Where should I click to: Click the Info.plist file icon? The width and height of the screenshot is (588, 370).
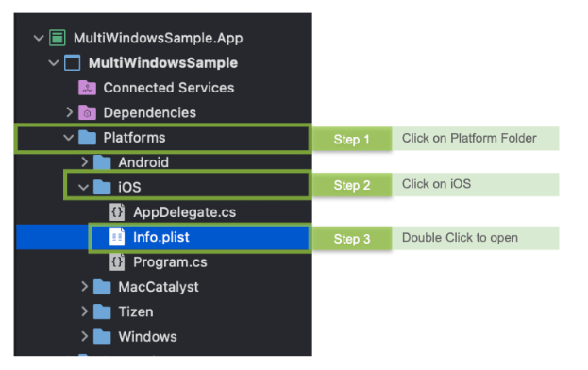coord(117,237)
